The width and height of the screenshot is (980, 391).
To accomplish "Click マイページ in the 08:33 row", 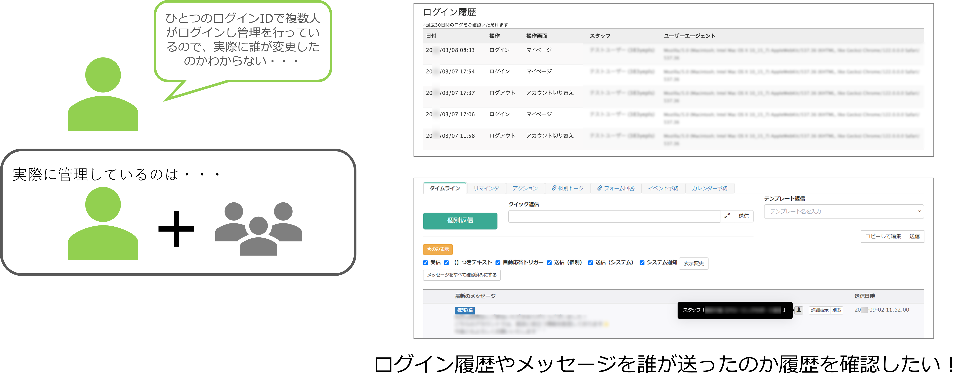I will tap(539, 50).
